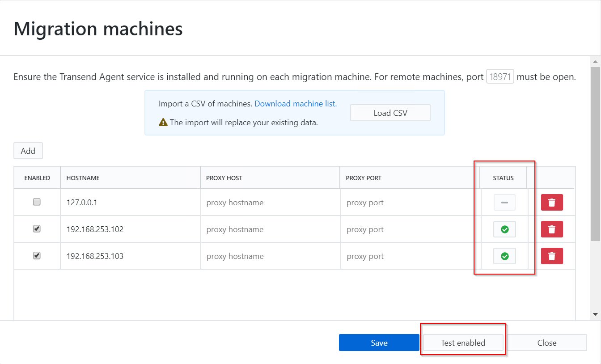Click the ENABLED column header
601x364 pixels.
click(37, 178)
